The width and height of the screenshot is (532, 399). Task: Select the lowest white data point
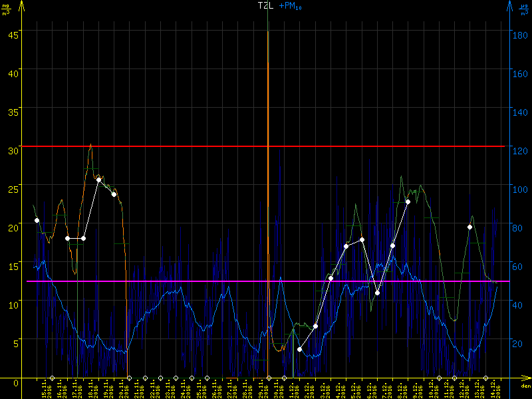(300, 349)
